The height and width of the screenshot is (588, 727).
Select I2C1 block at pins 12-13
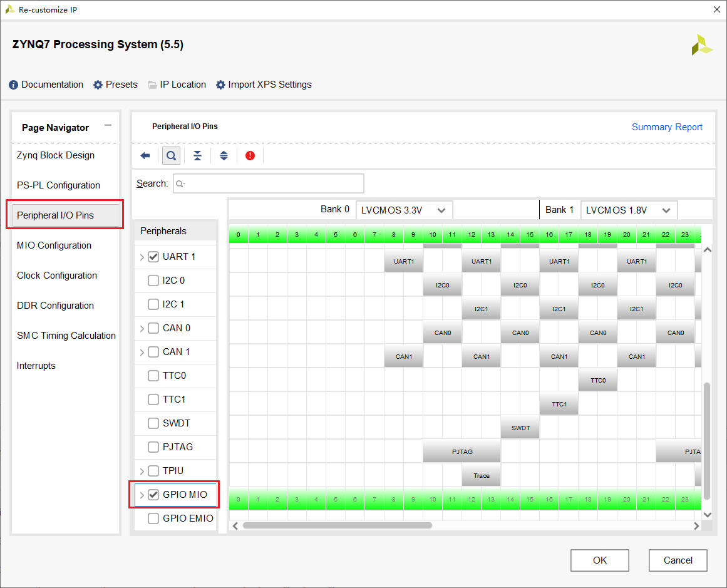tap(482, 309)
